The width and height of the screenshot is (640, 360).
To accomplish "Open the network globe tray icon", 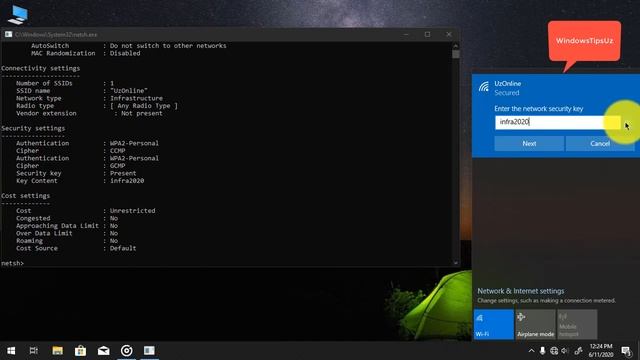I will (x=554, y=351).
